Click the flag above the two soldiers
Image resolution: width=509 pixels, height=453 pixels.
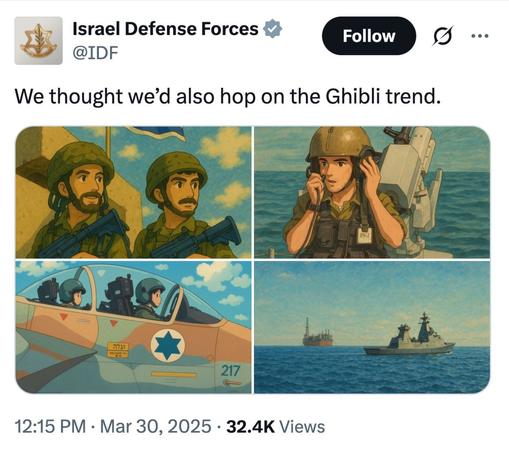tap(158, 134)
